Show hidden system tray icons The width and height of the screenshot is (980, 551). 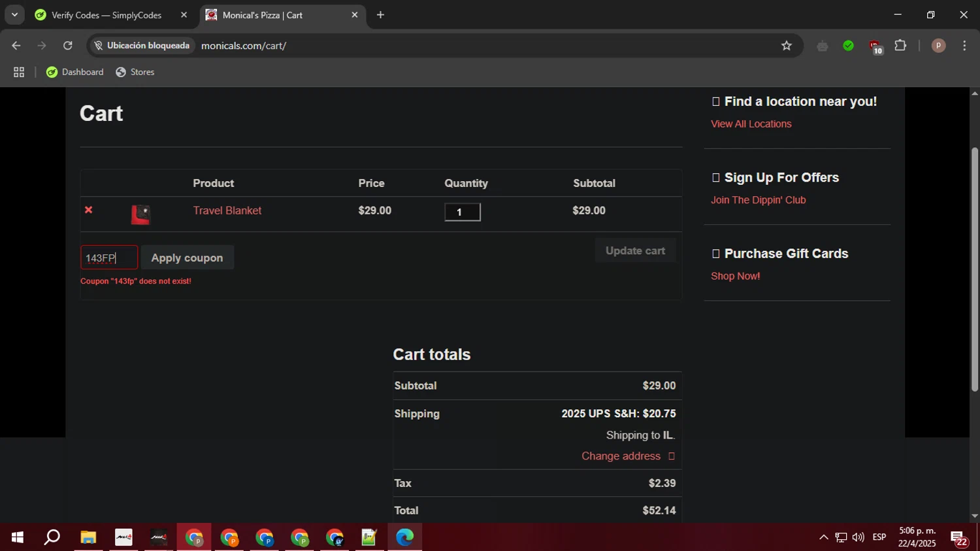823,537
